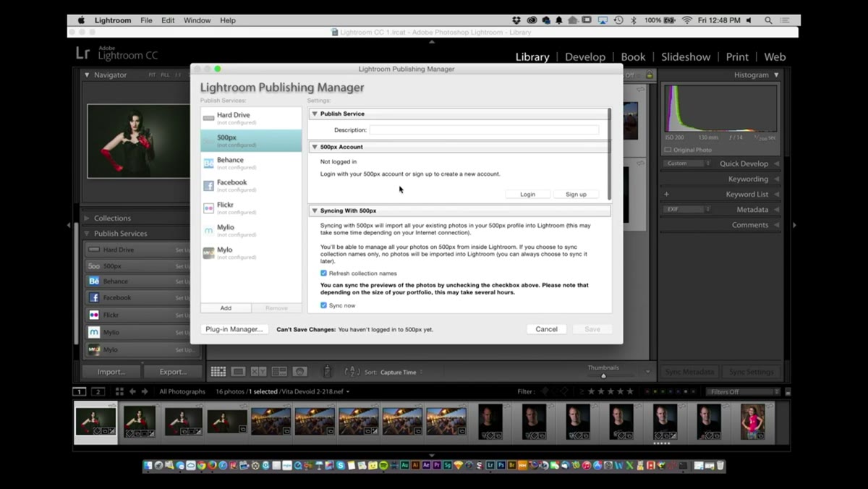Select the Painter spray can tool

327,371
